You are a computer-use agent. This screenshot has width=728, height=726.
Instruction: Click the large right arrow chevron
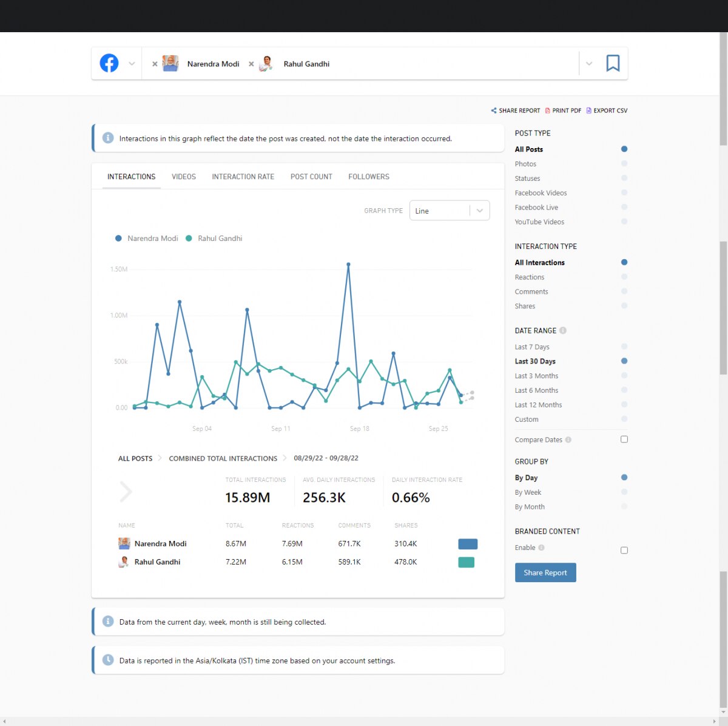point(126,492)
